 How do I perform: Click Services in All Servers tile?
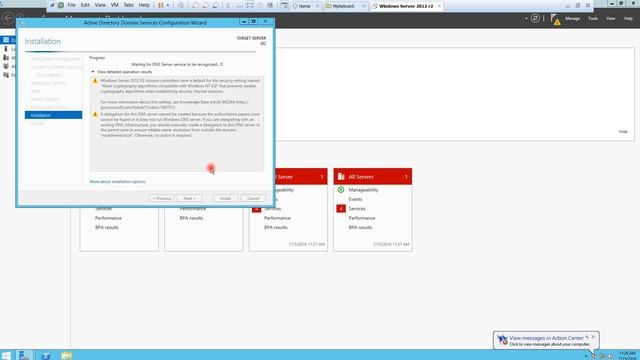(357, 209)
